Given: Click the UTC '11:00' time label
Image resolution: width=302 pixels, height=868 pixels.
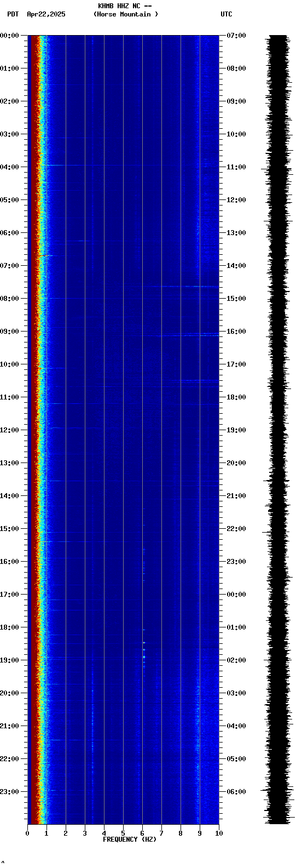Looking at the screenshot, I should [x=236, y=167].
